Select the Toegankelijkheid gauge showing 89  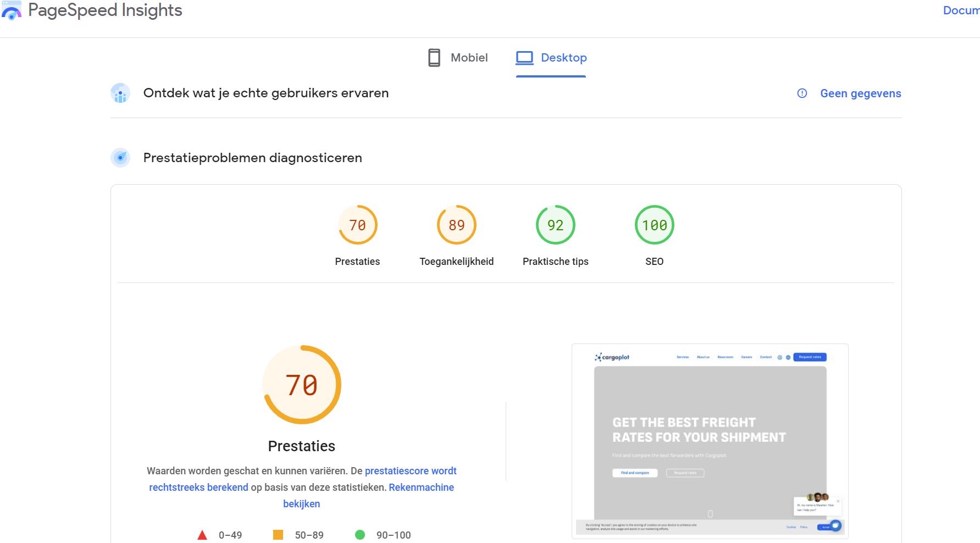point(456,225)
